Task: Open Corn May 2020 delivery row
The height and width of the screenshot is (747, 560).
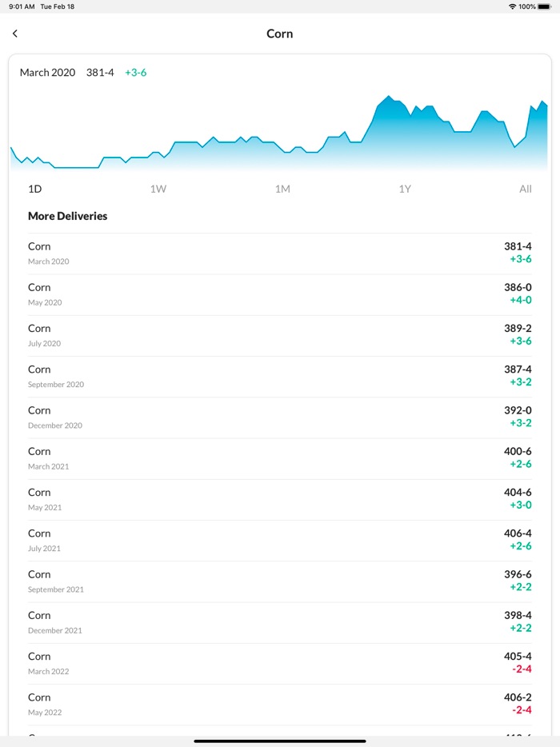Action: click(280, 294)
